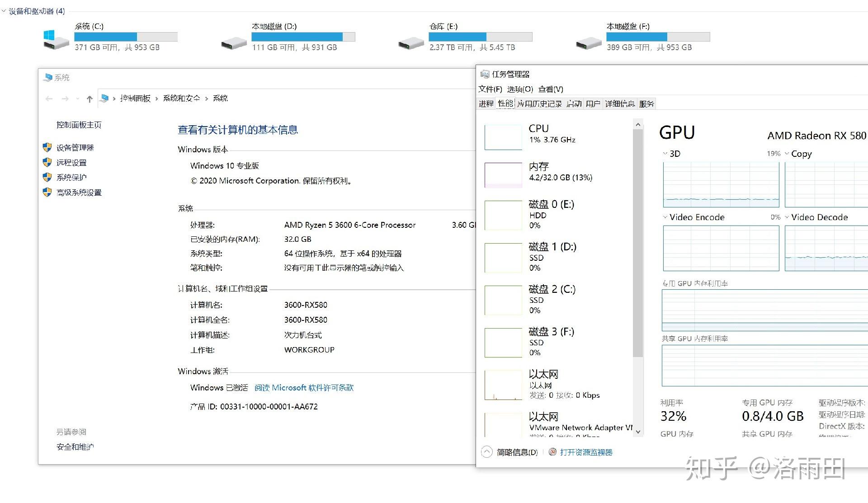The width and height of the screenshot is (868, 503).
Task: Select 磁盘 0 (E:) performance item
Action: pyautogui.click(x=557, y=215)
